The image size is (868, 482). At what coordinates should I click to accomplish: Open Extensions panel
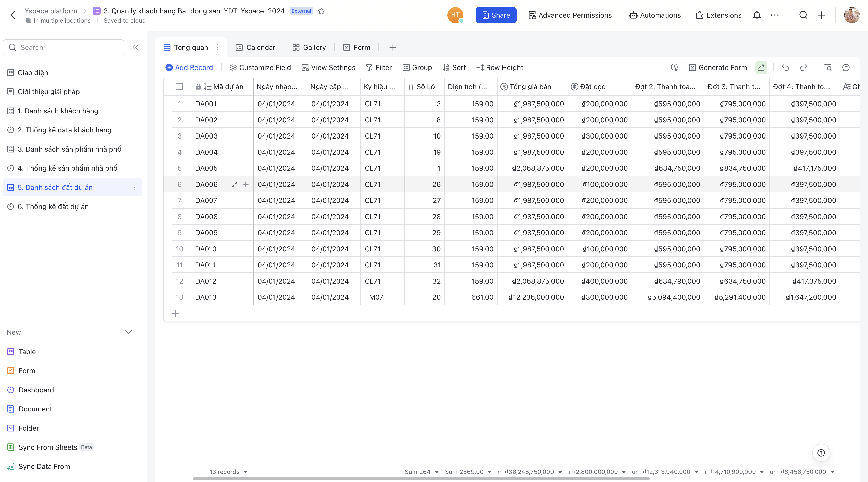pos(719,15)
